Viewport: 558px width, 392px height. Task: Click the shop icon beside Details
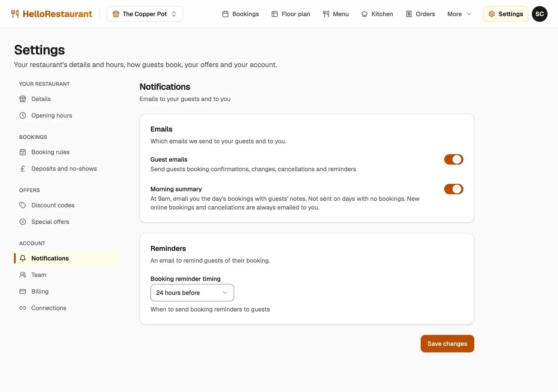23,99
